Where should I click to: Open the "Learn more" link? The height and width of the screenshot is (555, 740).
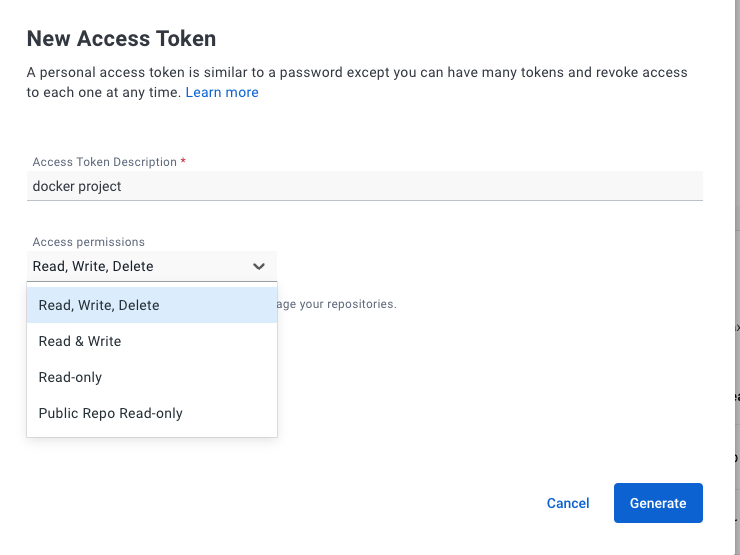coord(222,93)
